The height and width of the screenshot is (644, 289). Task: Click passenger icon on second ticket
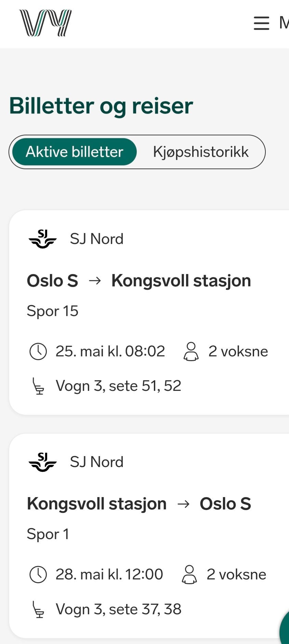(189, 574)
